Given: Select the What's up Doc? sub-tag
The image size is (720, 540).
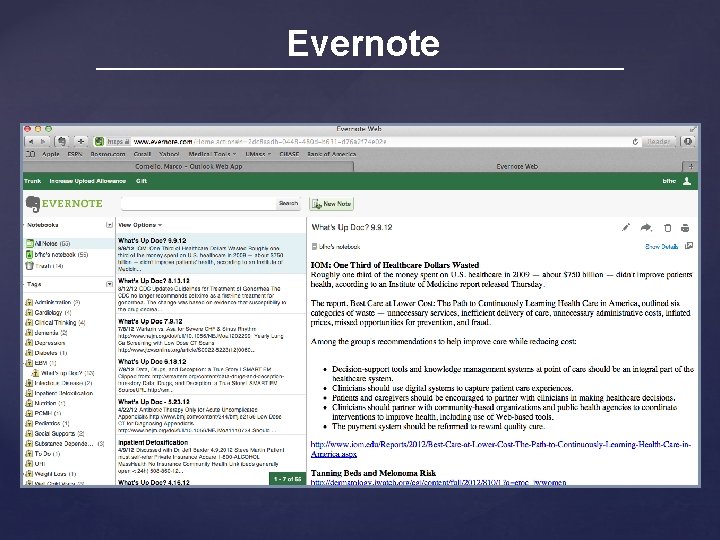Looking at the screenshot, I should click(x=63, y=373).
